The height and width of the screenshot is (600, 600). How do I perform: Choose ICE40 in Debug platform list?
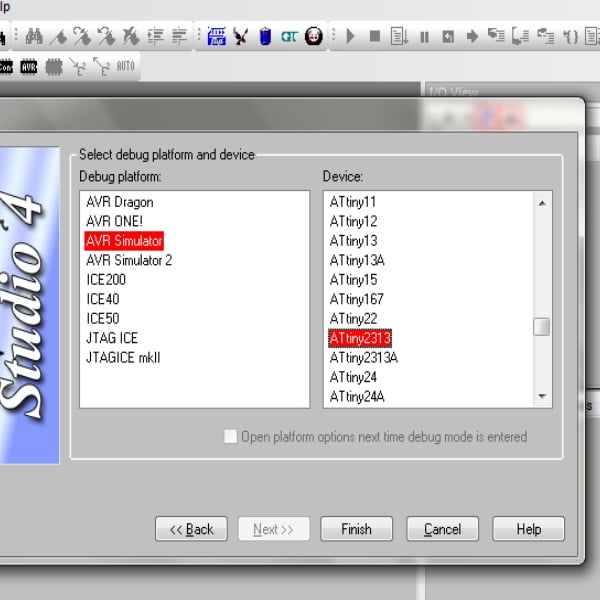pos(103,299)
